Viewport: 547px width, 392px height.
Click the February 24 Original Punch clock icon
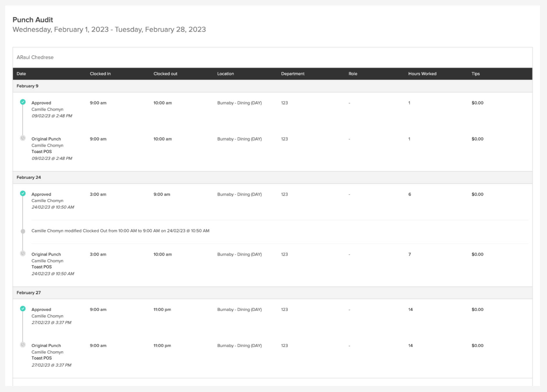pos(23,253)
